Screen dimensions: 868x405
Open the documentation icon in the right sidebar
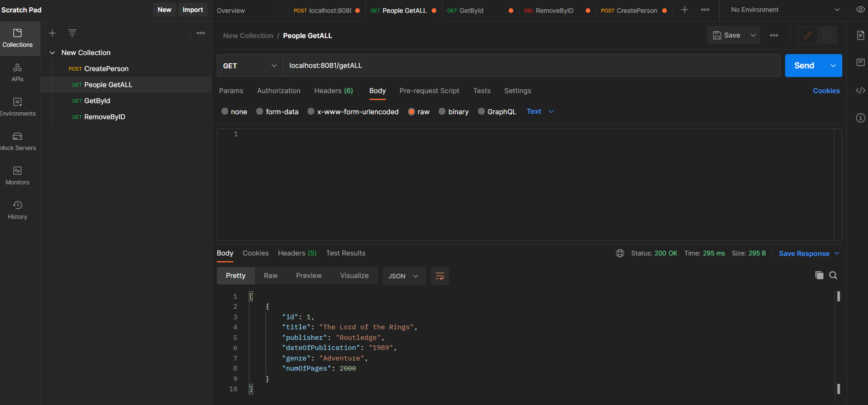(861, 35)
